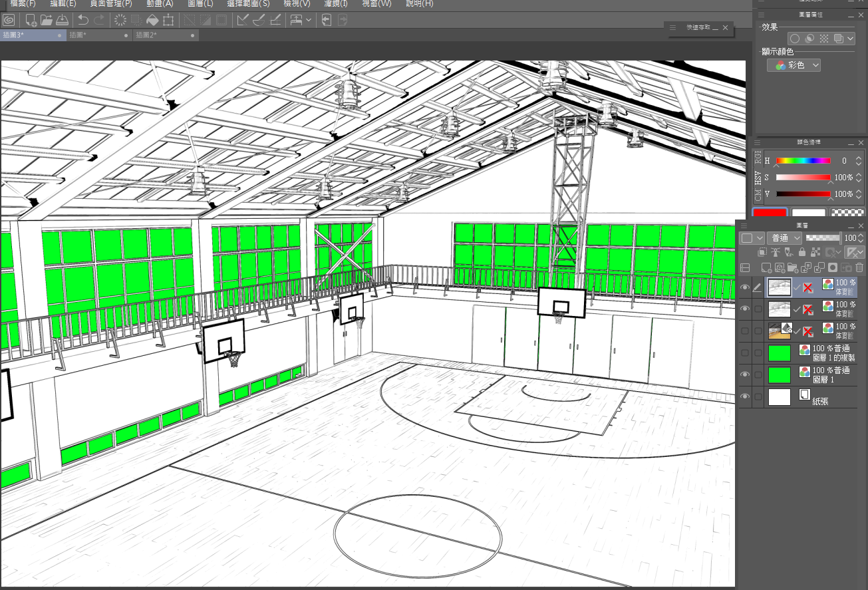Select the HSV color mode tab
This screenshot has width=868, height=590.
(x=758, y=178)
